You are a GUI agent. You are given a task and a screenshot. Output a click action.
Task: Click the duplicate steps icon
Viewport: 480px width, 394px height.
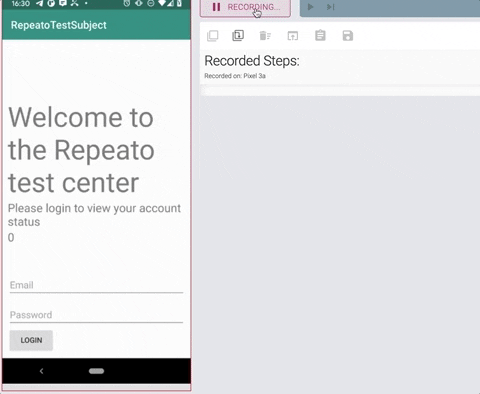pos(238,35)
